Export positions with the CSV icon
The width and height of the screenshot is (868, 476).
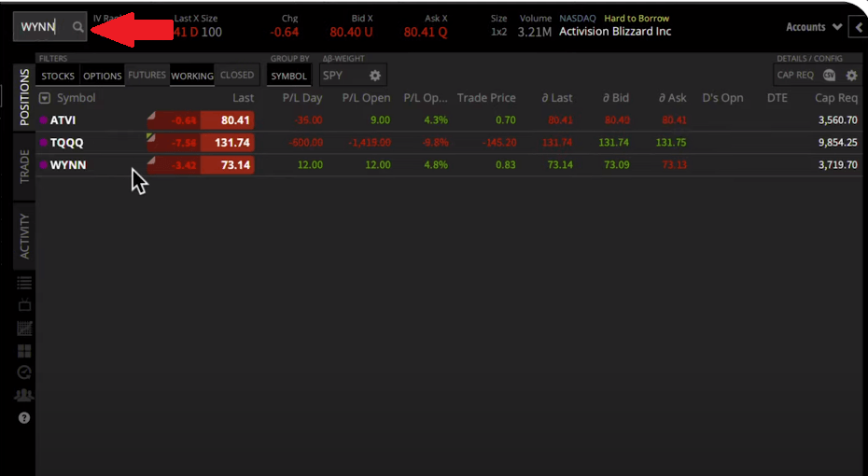[829, 76]
